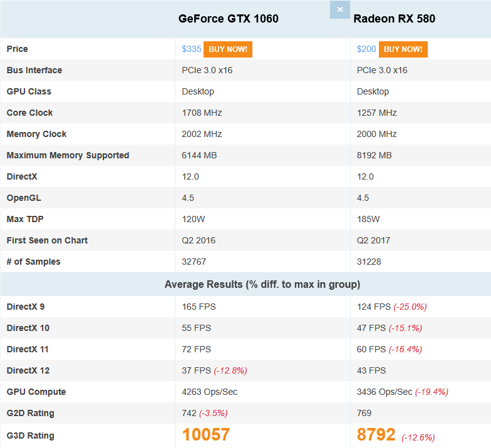491x448 pixels.
Task: Select the GeForce GTX 1060 heading
Action: 228,19
